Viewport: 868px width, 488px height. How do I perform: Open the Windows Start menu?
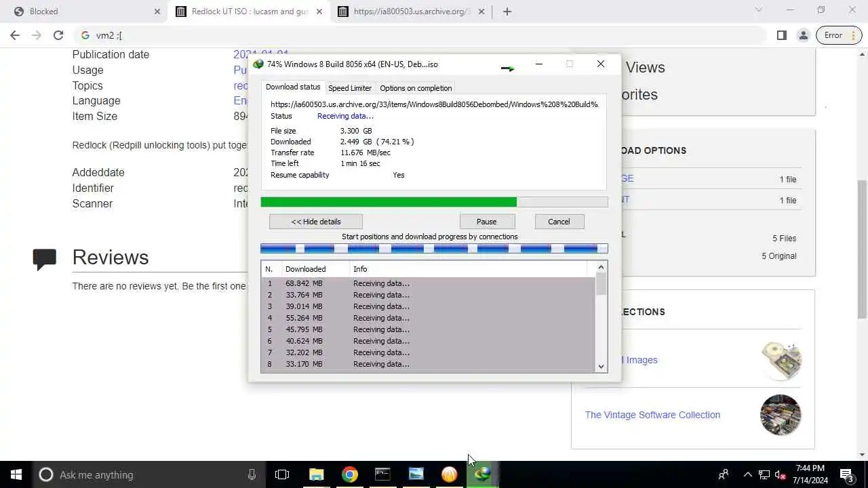[16, 474]
